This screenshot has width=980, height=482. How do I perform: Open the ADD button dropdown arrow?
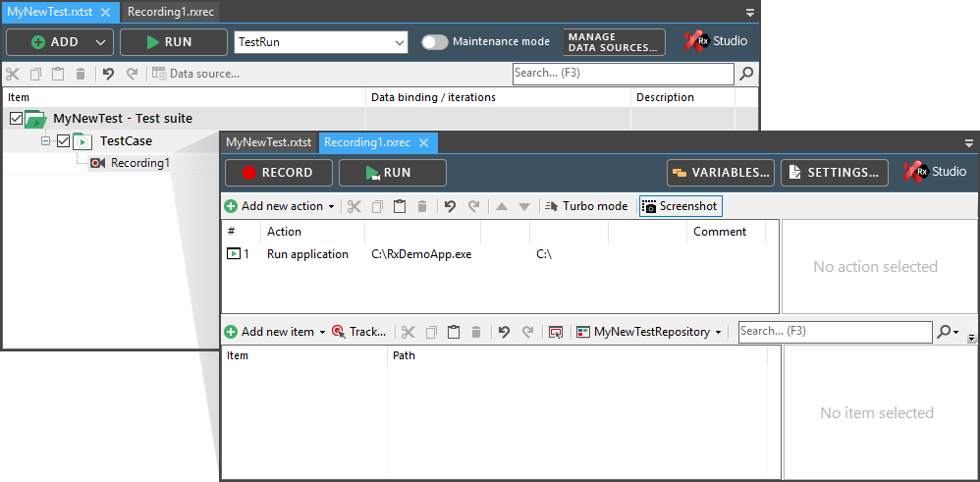(x=101, y=42)
